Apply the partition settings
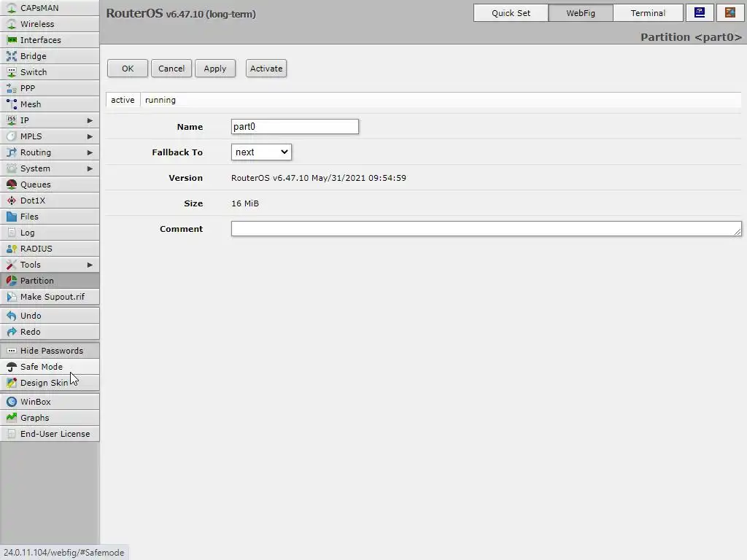Viewport: 747px width, 560px height. (x=215, y=68)
